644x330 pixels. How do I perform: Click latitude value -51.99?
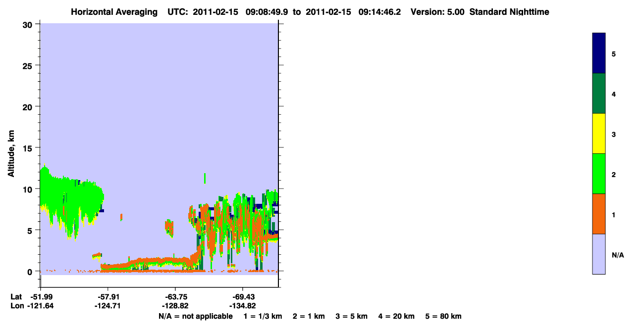[x=42, y=297]
